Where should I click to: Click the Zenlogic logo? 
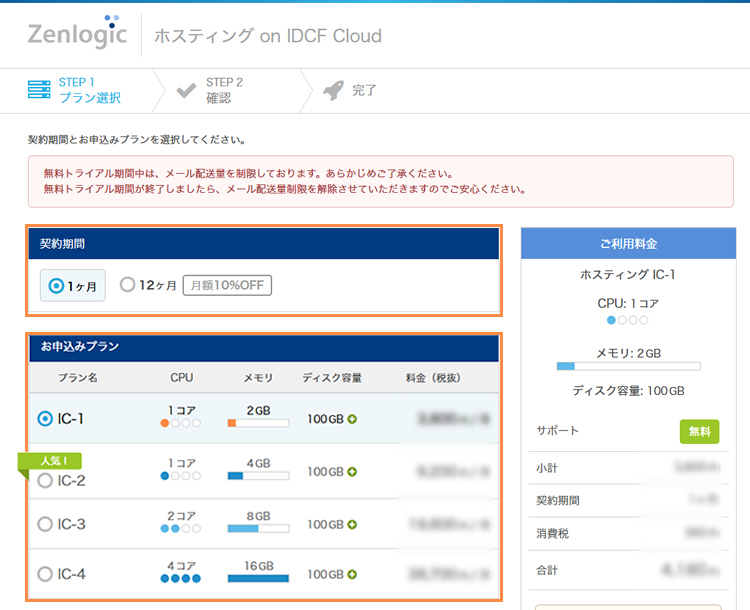click(x=77, y=32)
